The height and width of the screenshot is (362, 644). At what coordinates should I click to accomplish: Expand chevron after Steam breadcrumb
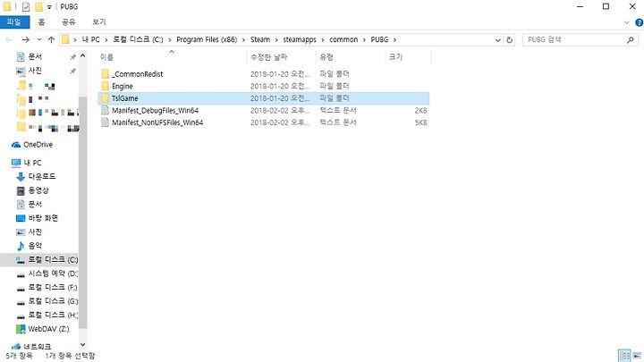coord(276,40)
